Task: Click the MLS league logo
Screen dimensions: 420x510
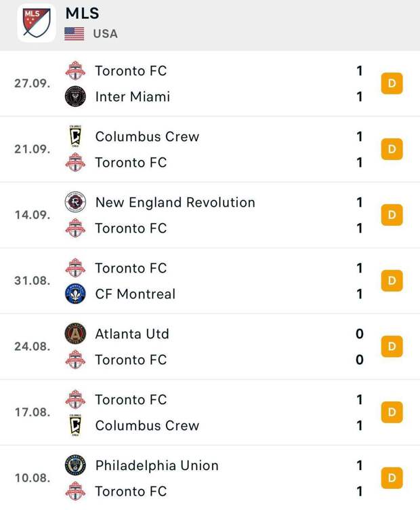Action: tap(37, 23)
